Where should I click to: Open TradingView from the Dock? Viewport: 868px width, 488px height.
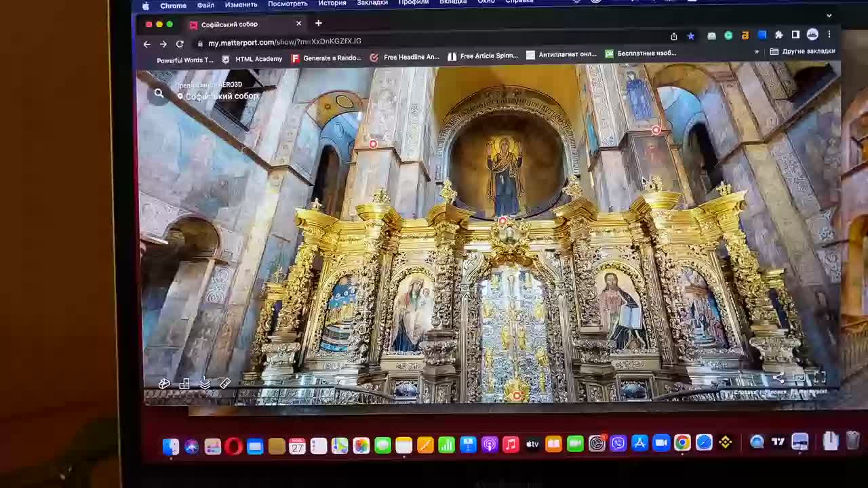coord(778,442)
